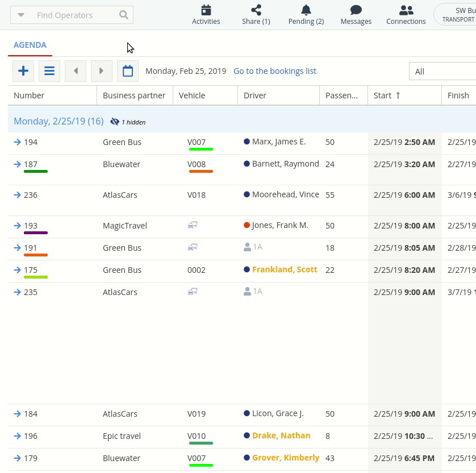Open booking 235 via its arrow

17,292
